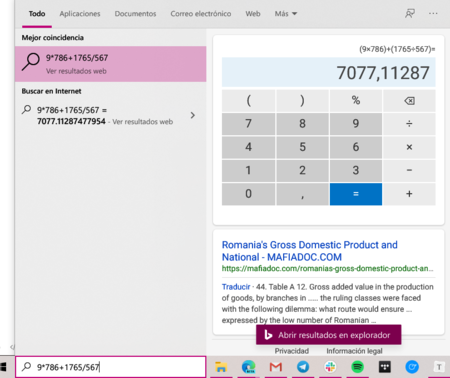Viewport: 450px width, 378px height.
Task: Open Telegram from the taskbar
Action: pos(303,367)
